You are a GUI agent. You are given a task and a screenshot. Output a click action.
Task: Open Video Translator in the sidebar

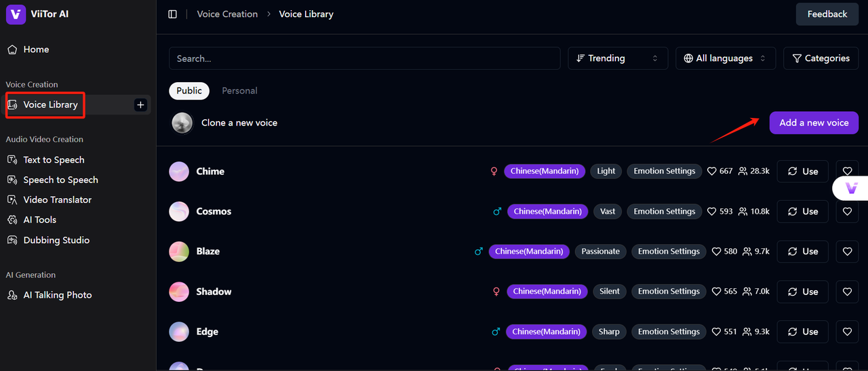tap(57, 200)
